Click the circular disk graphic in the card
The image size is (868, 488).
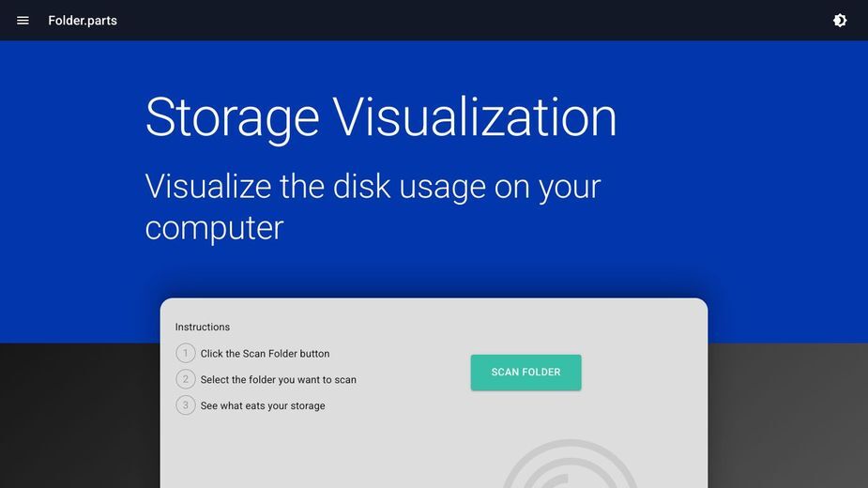click(x=570, y=465)
